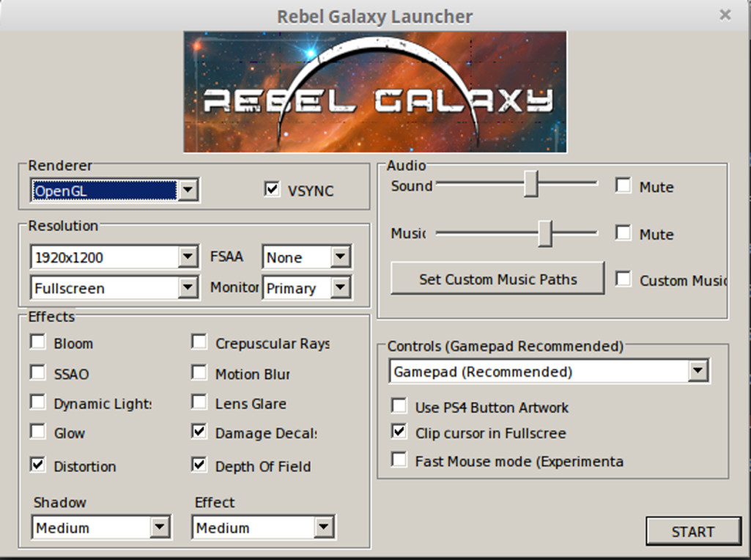The image size is (751, 560).
Task: Click the START button
Action: tap(694, 531)
